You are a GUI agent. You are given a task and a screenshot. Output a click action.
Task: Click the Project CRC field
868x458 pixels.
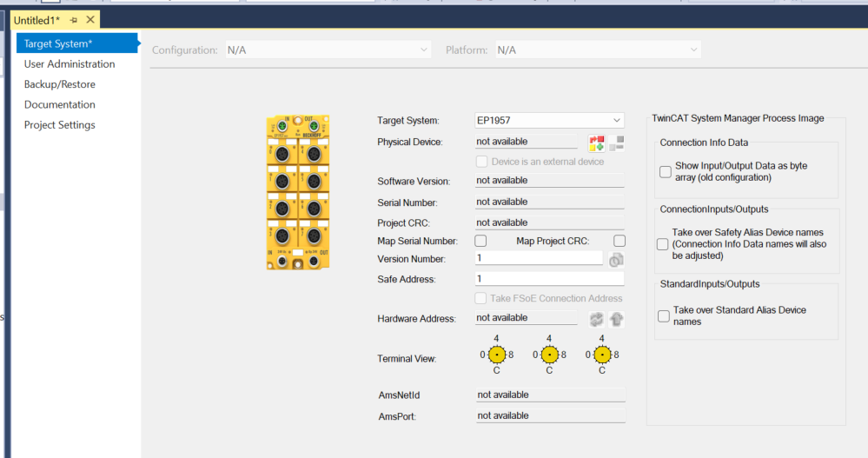(549, 222)
